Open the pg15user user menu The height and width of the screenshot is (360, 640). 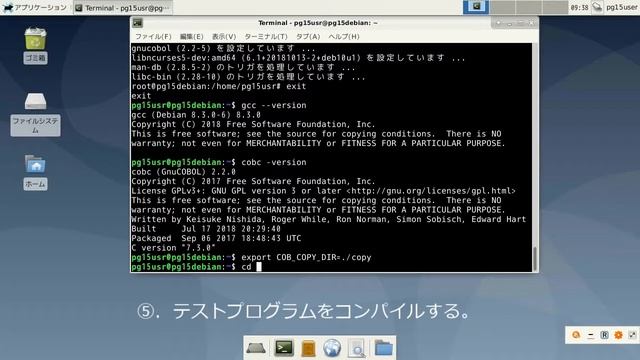pos(622,7)
